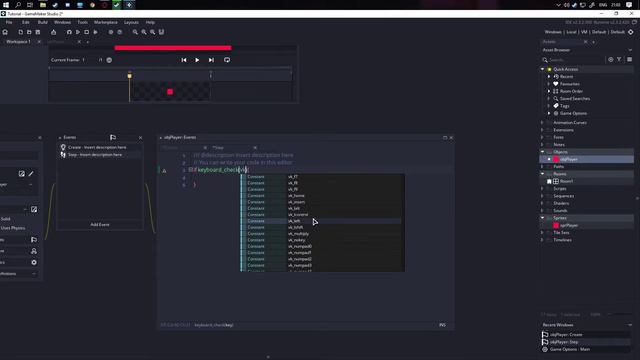Open Windows search in taskbar
640x360 pixels.
point(18,5)
